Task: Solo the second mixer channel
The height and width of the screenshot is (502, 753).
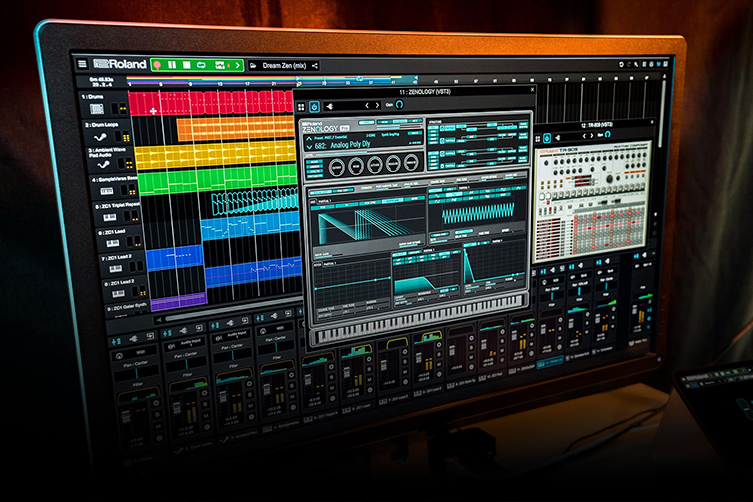Action: pos(204,404)
